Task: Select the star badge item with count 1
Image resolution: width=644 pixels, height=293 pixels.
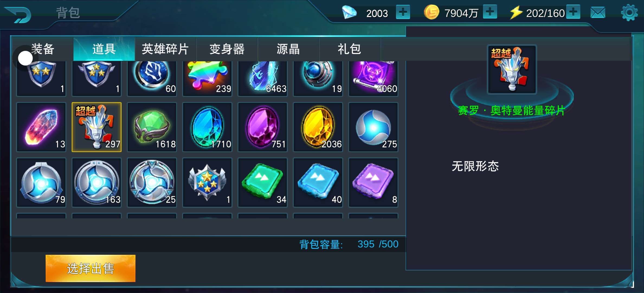Action: 207,182
